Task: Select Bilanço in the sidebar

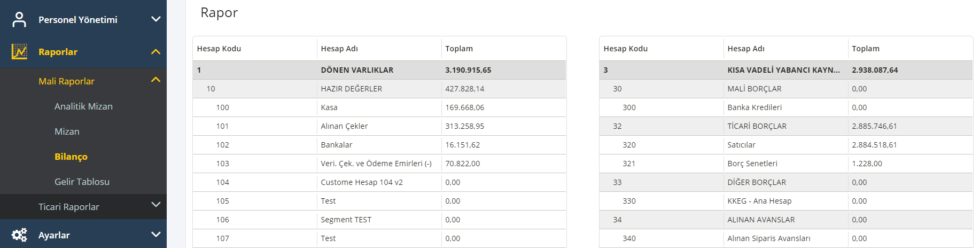Action: point(71,157)
